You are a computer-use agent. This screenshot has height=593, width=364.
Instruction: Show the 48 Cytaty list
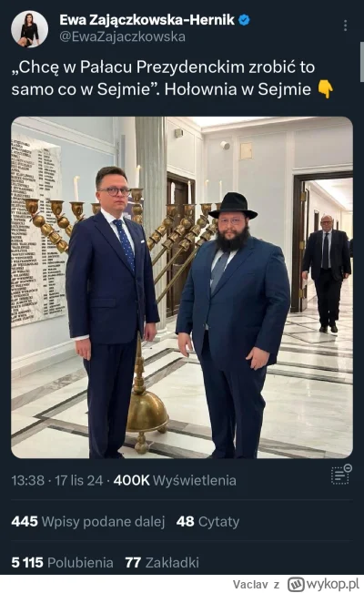(207, 522)
